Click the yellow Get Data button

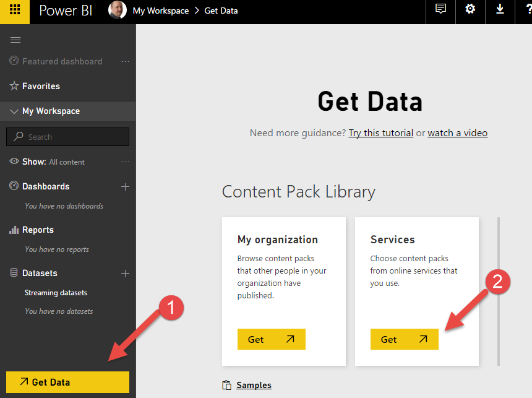coord(67,382)
